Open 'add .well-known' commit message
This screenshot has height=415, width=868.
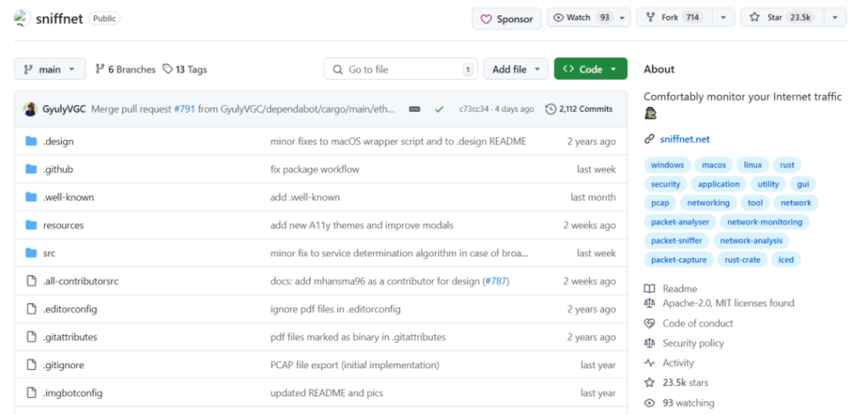(x=305, y=197)
